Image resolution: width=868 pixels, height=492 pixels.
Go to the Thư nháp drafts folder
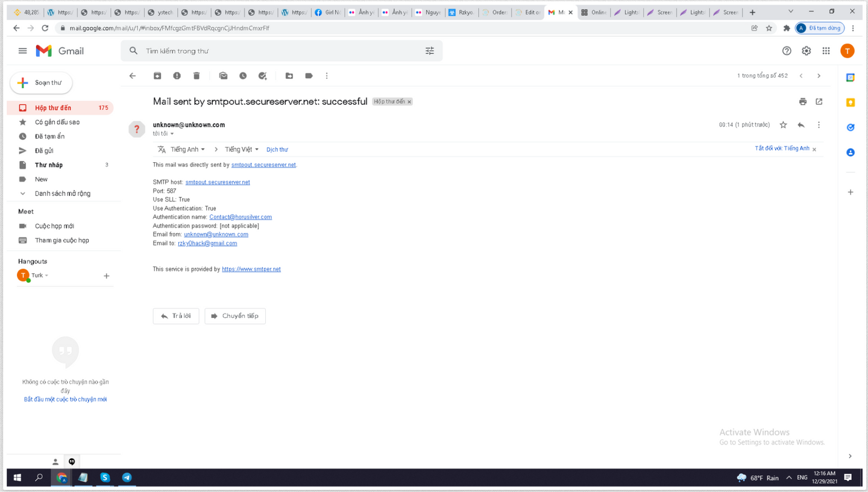pos(49,165)
